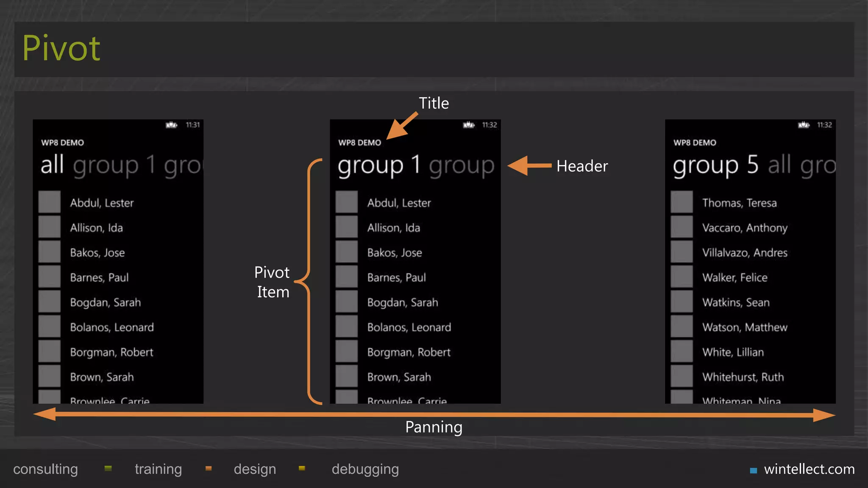868x488 pixels.
Task: Click battery icon on middle phone
Action: [x=468, y=125]
